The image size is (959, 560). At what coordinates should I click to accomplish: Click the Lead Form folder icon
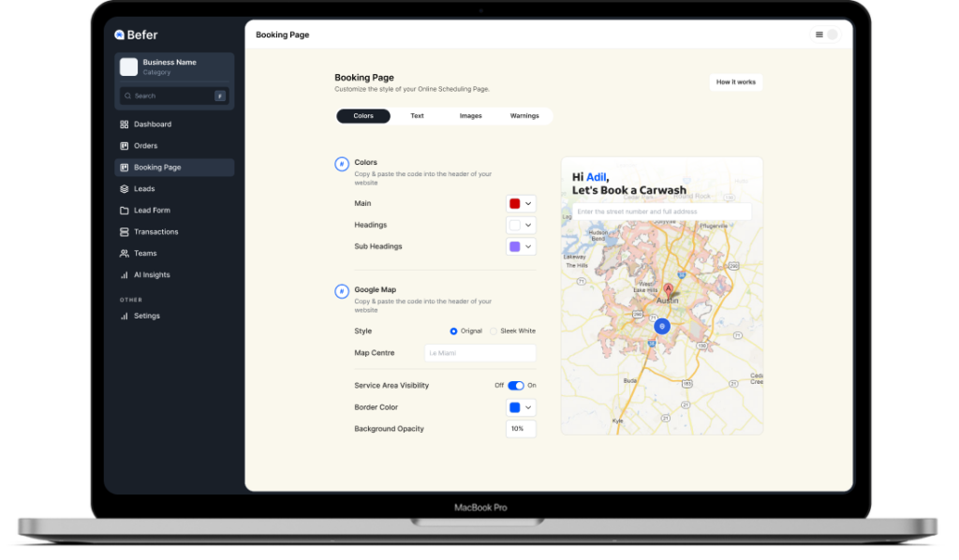coord(124,211)
